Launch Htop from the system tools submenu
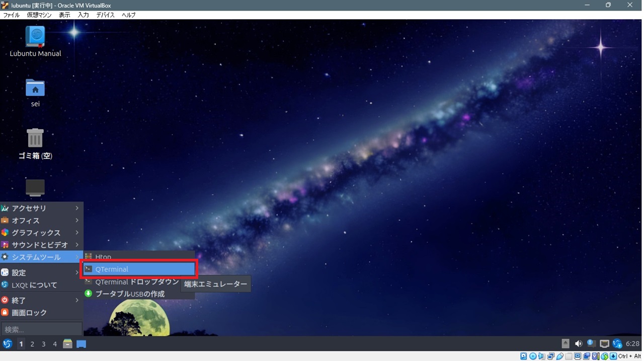 (x=139, y=257)
